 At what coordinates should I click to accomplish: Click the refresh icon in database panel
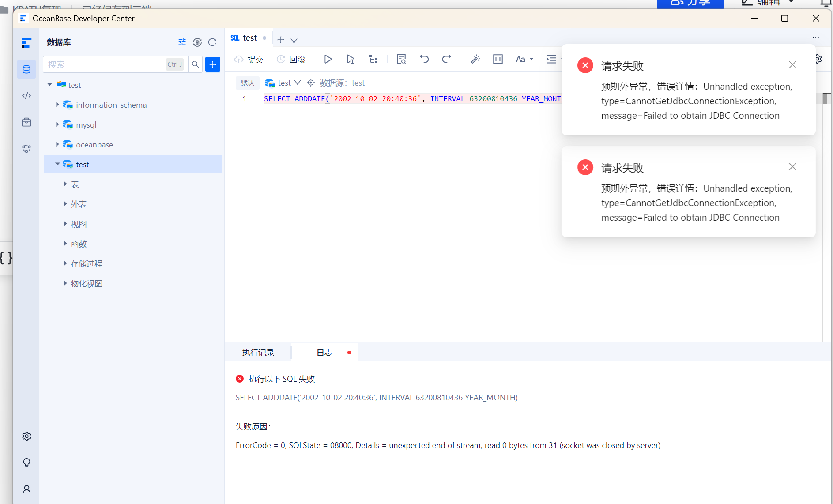(212, 42)
